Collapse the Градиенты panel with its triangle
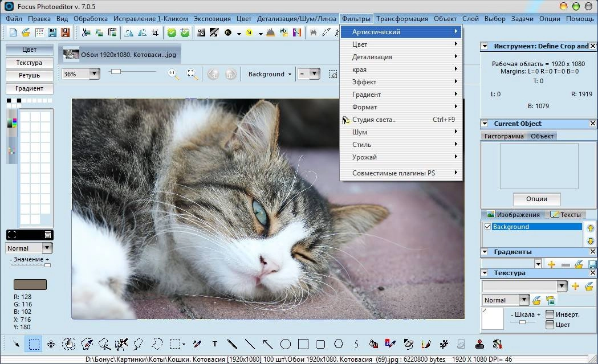 click(x=485, y=252)
